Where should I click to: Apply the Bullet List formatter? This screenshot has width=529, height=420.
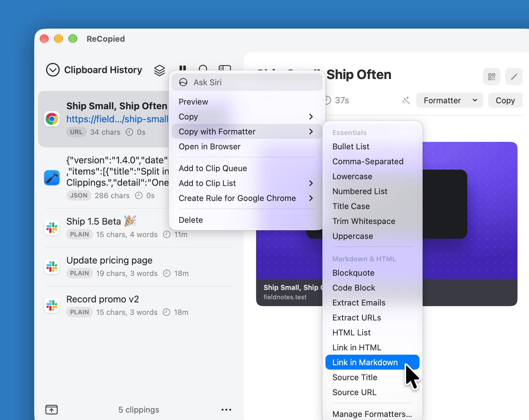tap(372, 147)
